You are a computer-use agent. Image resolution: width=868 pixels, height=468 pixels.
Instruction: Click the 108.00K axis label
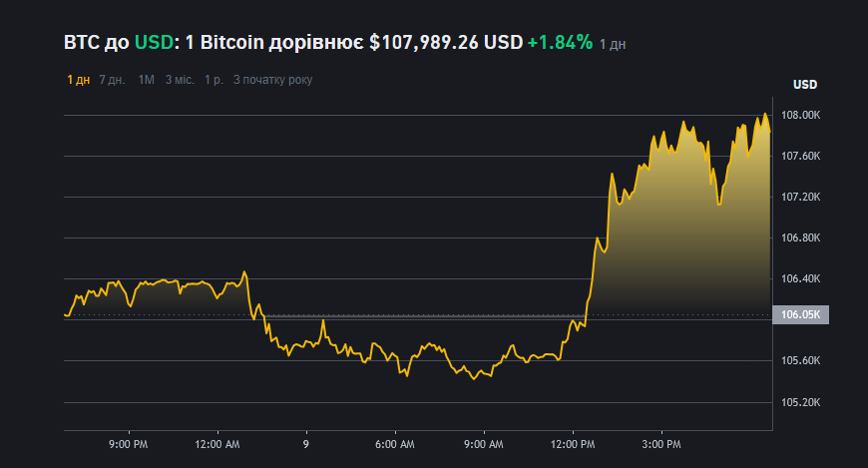click(x=800, y=115)
